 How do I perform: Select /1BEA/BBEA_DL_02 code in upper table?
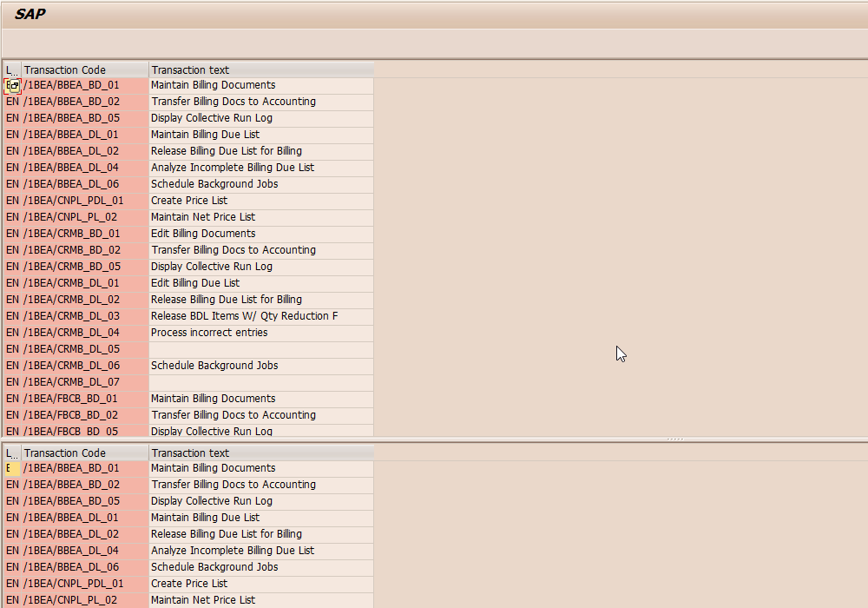coord(85,151)
